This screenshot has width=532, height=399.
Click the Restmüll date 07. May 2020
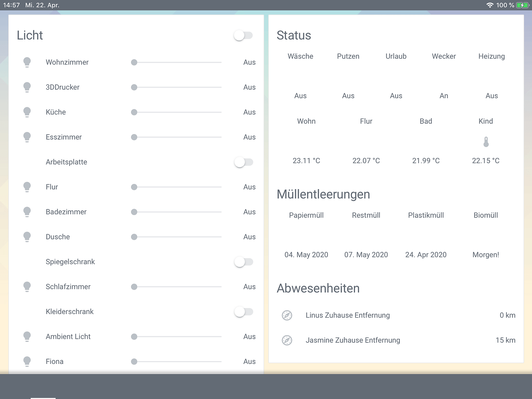pos(366,255)
